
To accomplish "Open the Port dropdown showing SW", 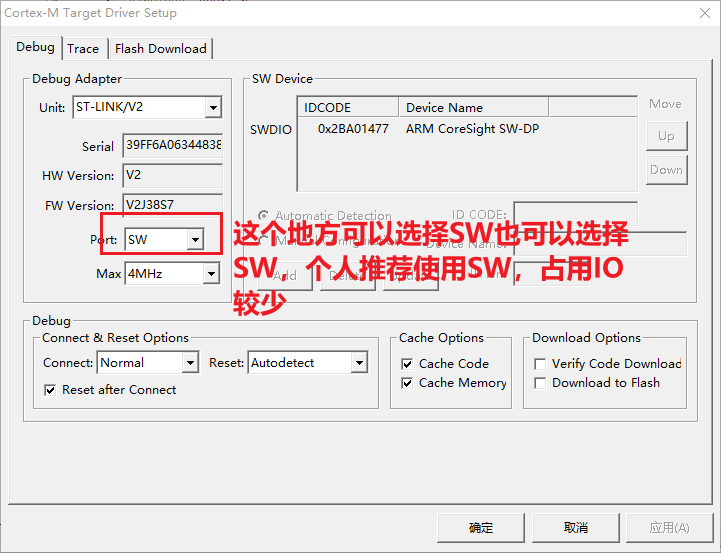I will click(x=164, y=239).
